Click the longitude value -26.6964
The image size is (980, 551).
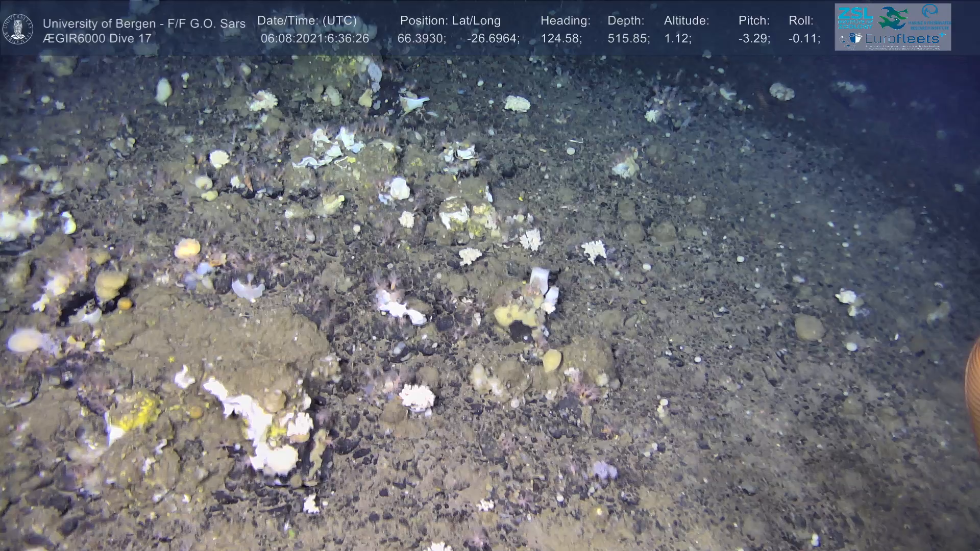[493, 39]
